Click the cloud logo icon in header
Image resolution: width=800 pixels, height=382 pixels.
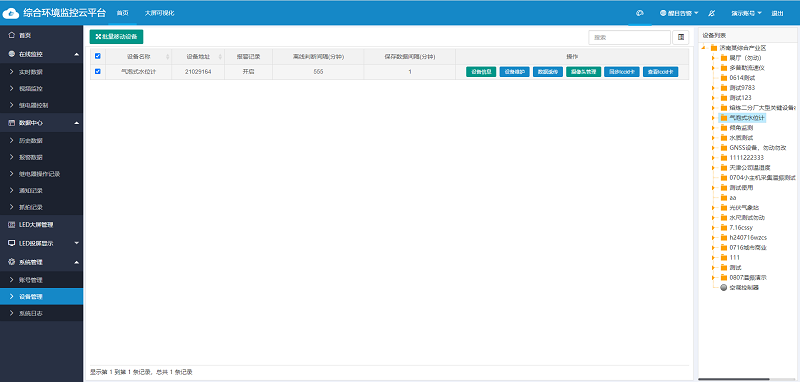(11, 13)
